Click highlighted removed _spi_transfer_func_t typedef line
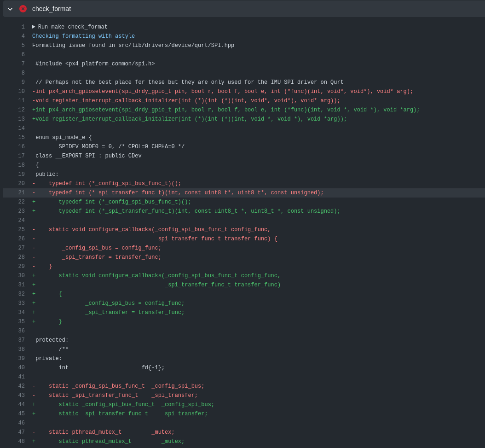Viewport: 485px width, 448px height. click(x=178, y=192)
